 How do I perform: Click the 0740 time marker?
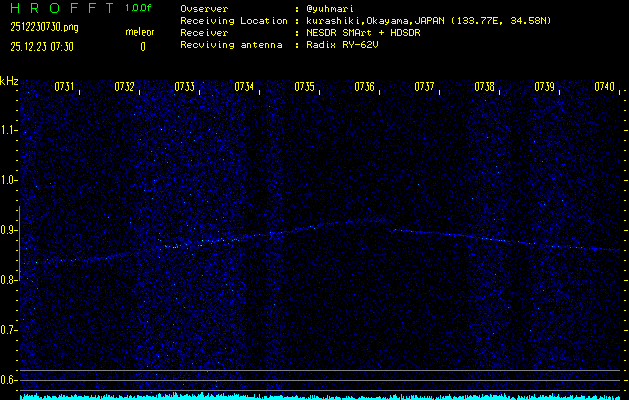coord(604,87)
